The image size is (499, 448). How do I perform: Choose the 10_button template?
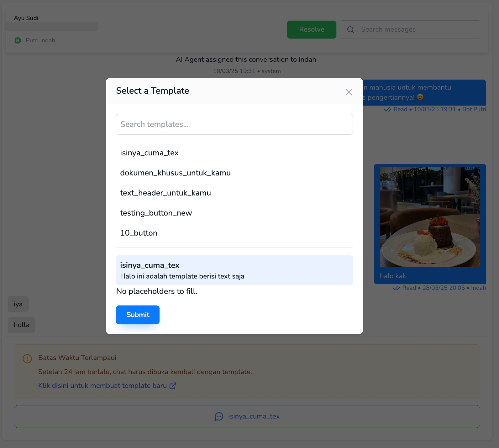coord(139,233)
